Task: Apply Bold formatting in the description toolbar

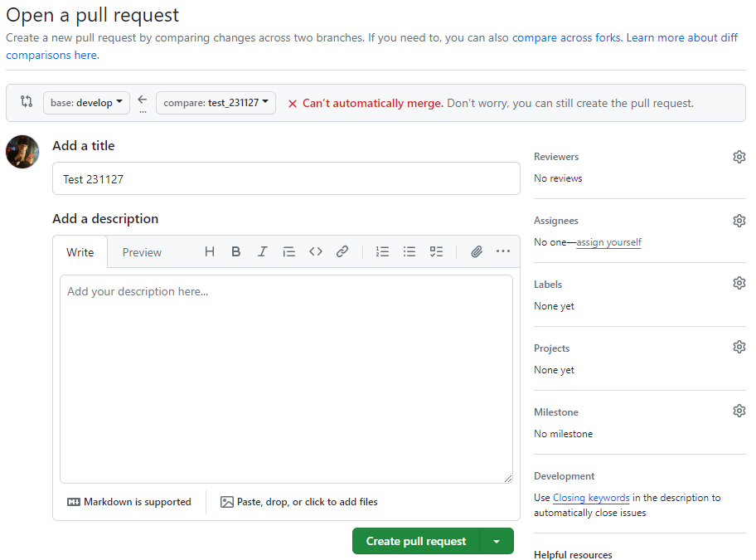Action: point(235,251)
